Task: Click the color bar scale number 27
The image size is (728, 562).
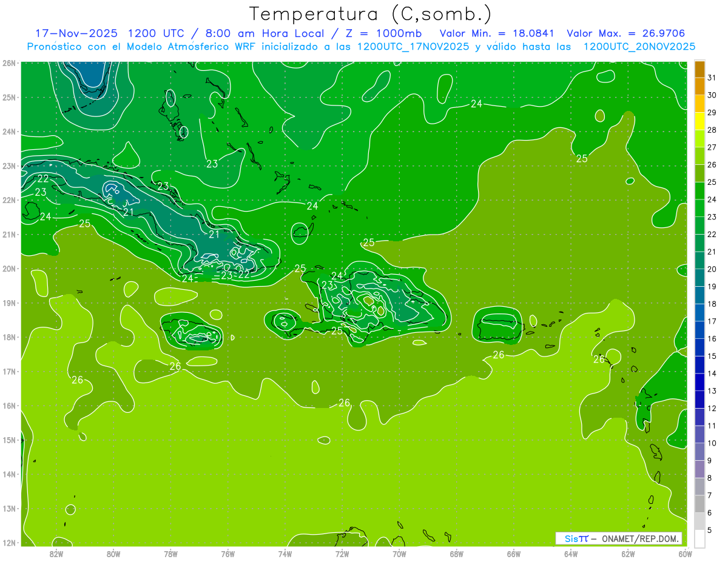Action: point(712,147)
